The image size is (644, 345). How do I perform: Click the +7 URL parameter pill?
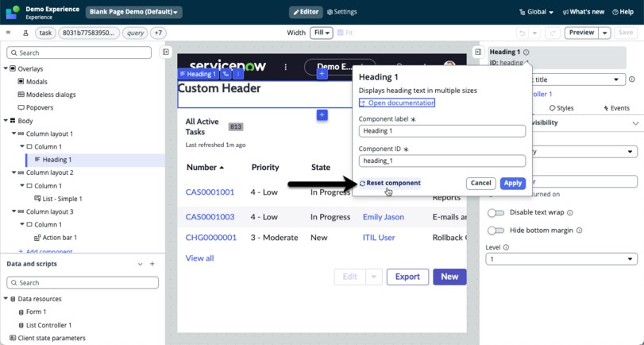pos(159,33)
